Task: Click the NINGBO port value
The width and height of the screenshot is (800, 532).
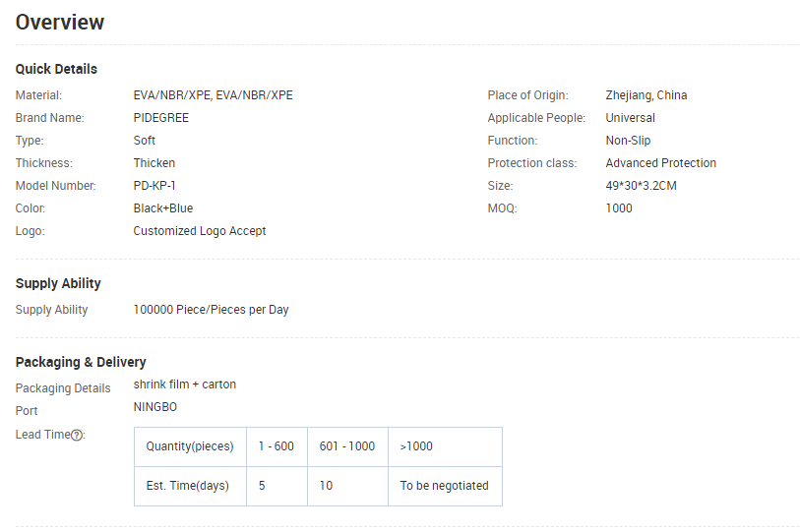Action: pyautogui.click(x=155, y=407)
